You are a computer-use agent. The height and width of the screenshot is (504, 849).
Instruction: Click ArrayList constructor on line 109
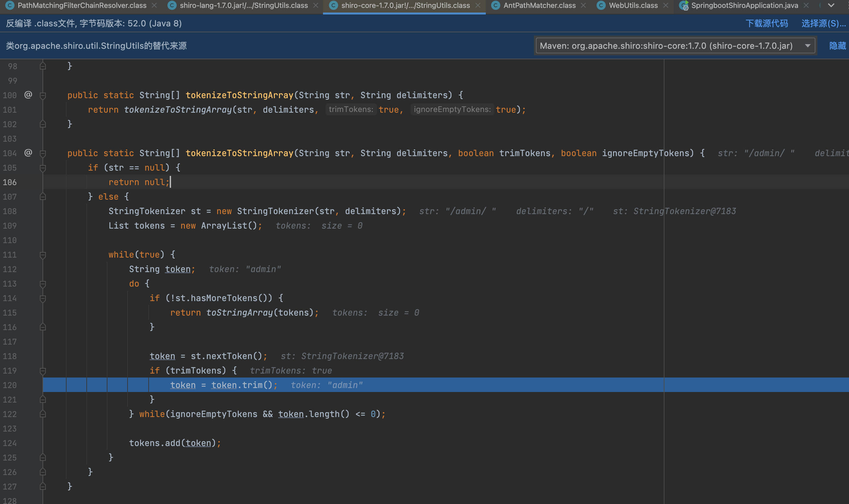(224, 226)
